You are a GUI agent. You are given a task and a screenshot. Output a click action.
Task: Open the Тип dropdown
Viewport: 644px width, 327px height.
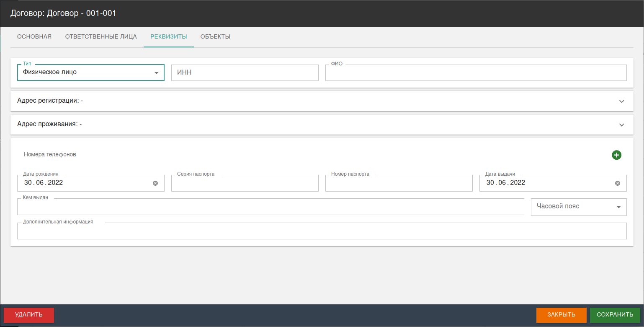point(91,73)
